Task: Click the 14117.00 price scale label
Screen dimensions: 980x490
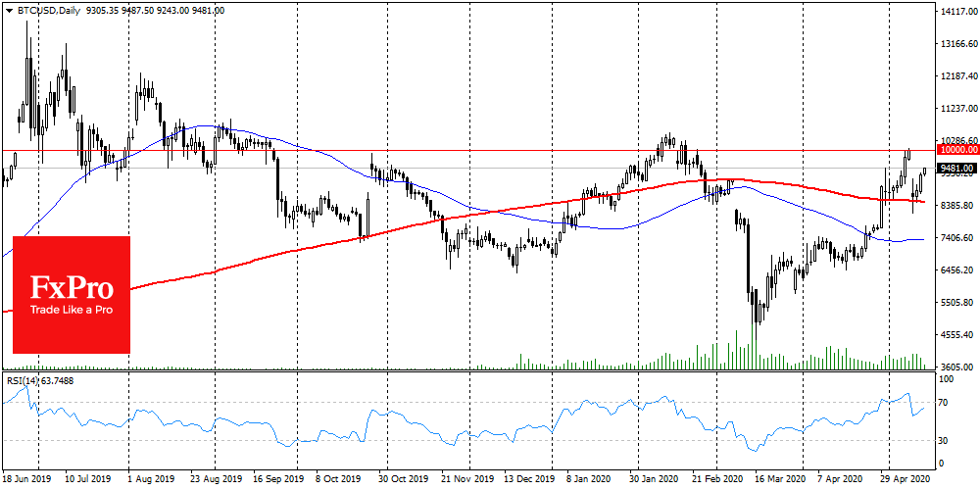Action: click(x=960, y=11)
